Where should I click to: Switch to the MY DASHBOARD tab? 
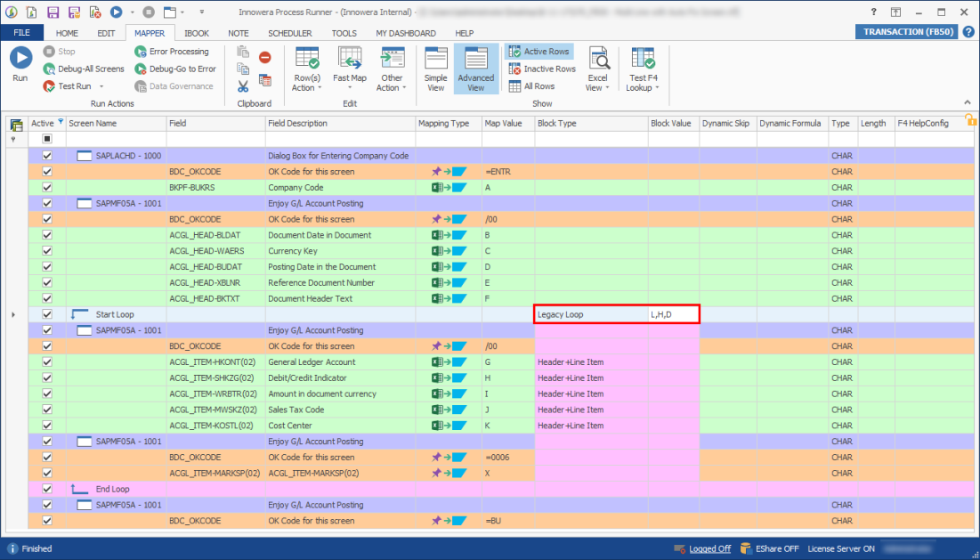[x=405, y=33]
